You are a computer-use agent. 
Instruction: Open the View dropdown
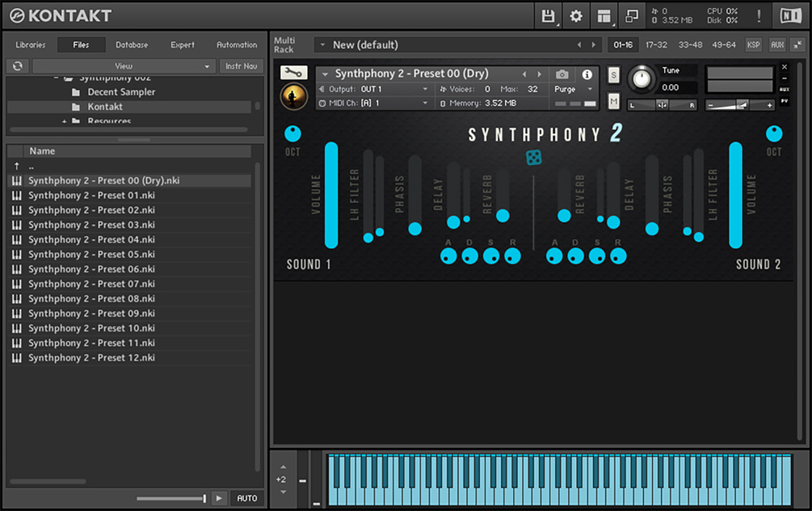(124, 65)
